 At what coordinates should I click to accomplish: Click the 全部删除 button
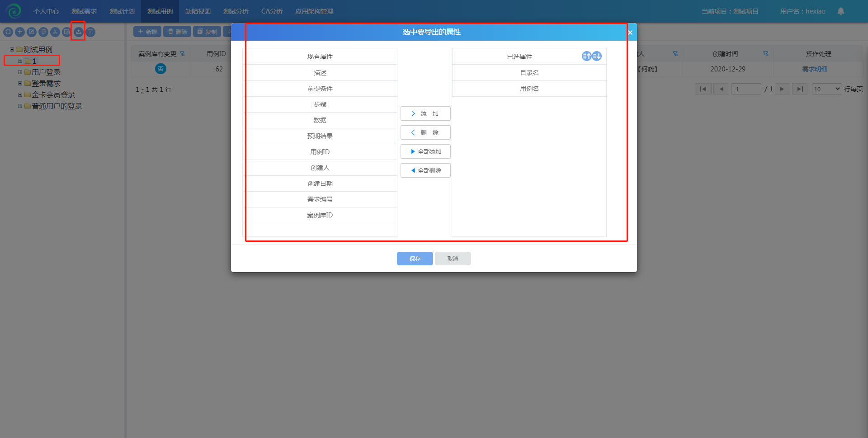[425, 170]
